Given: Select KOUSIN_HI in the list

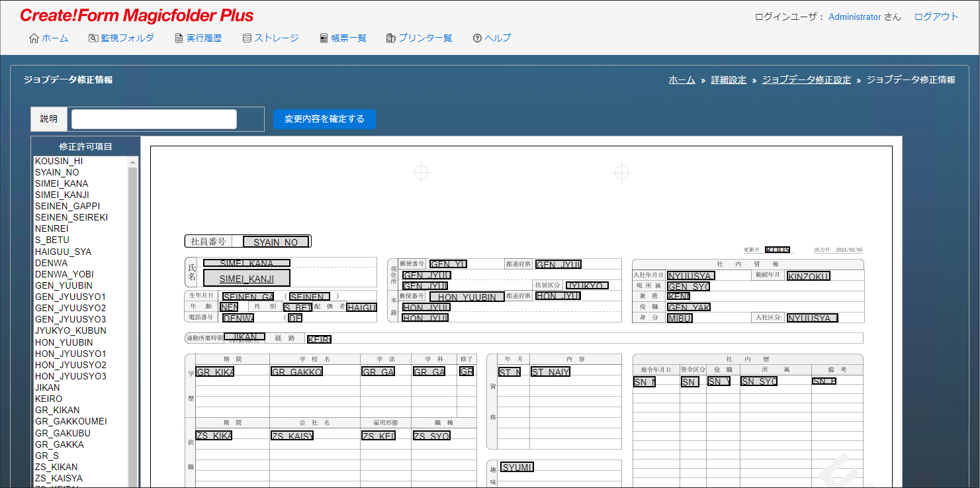Looking at the screenshot, I should [59, 161].
